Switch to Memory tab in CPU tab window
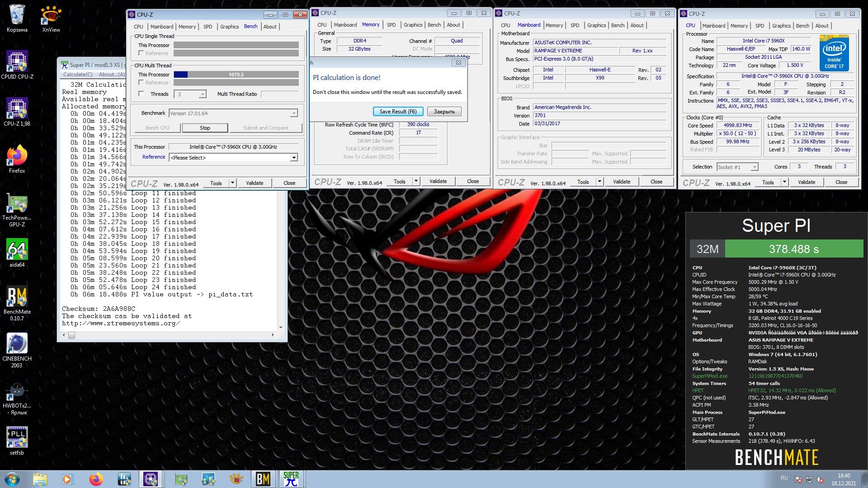Viewport: 868px width, 488px height. tap(739, 26)
